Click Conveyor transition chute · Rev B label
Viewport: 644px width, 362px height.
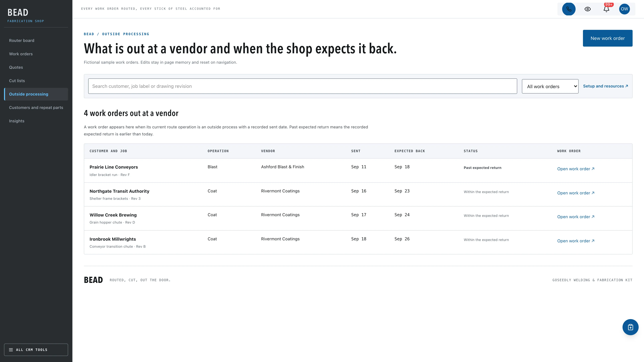[118, 247]
